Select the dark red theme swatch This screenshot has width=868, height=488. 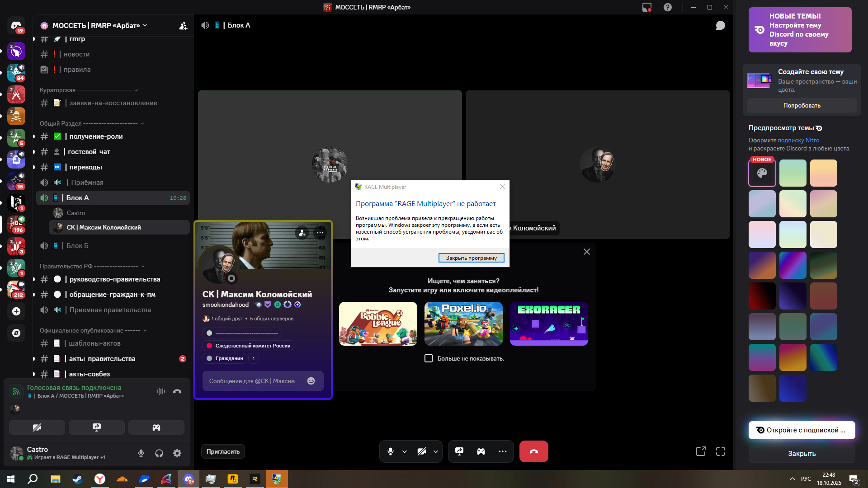point(762,296)
